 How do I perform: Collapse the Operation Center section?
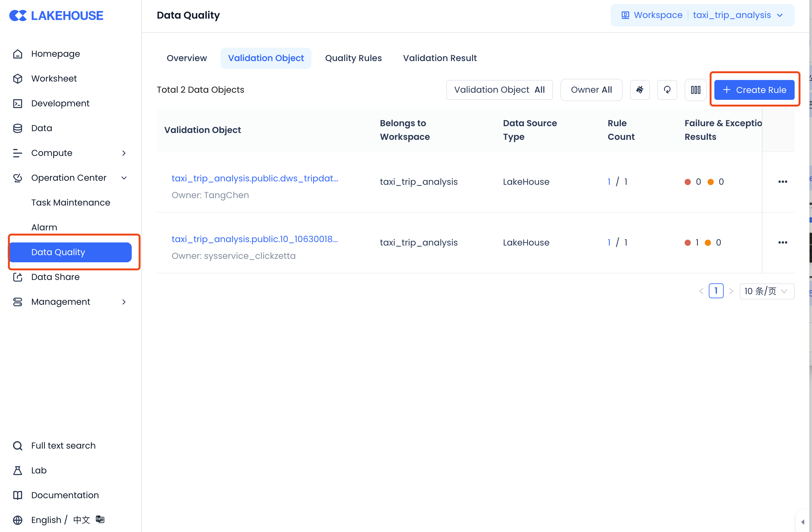click(124, 178)
